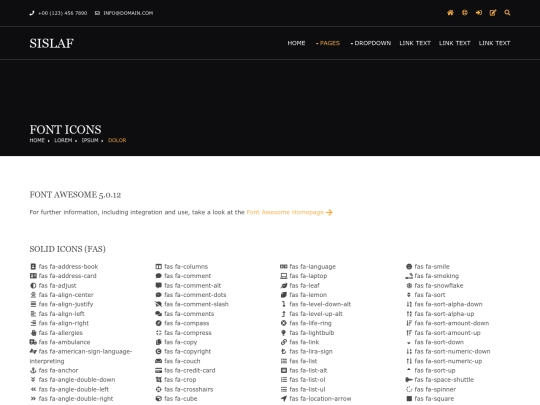Screen dimensions: 540x405
Task: Click the fa-adjust half-circle icon
Action: click(x=33, y=285)
